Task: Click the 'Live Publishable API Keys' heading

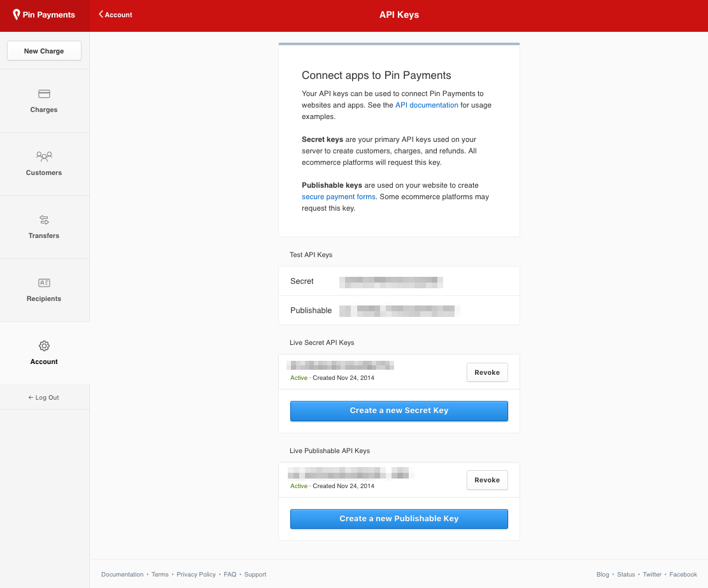Action: pos(330,451)
